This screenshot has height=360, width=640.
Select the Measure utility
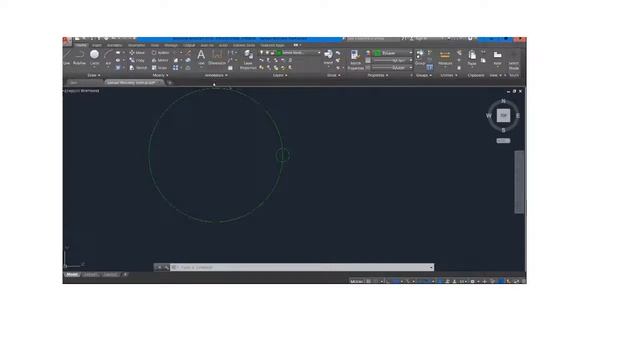[445, 58]
